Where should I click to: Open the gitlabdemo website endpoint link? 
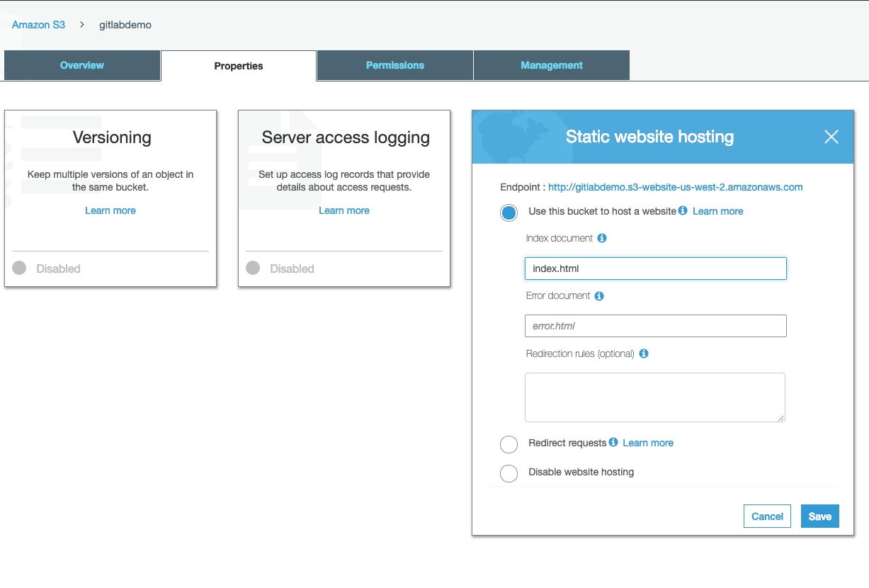675,187
